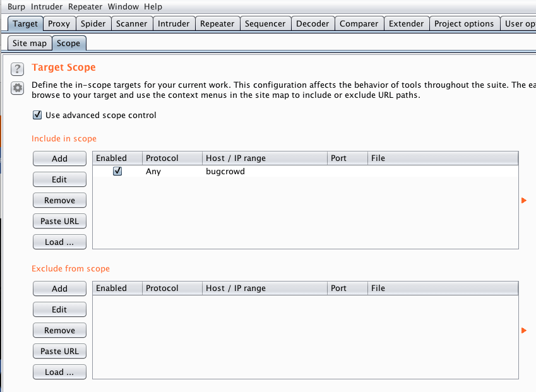Open the Target Scope help icon
The image size is (536, 392).
(18, 69)
